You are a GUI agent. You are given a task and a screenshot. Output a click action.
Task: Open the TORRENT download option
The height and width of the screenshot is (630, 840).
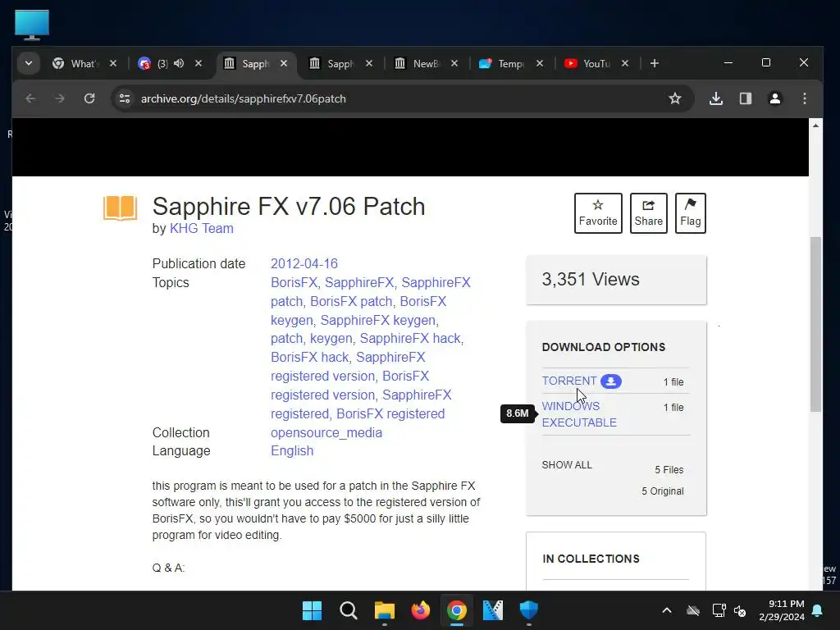coord(569,381)
